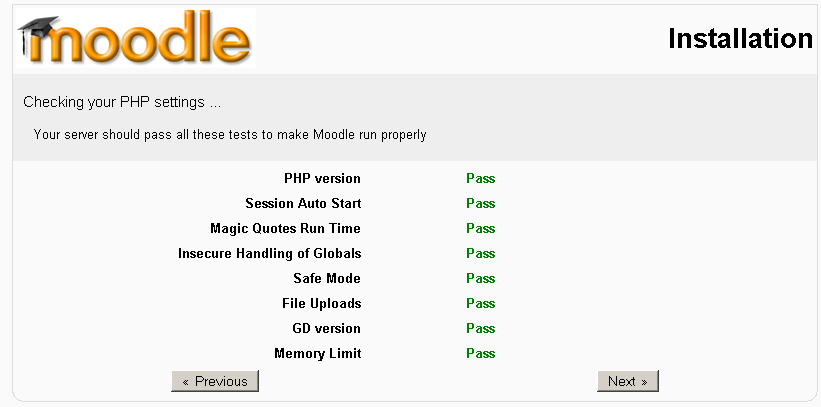Viewport: 821px width, 407px height.
Task: Click the Pass result beside File Uploads
Action: pyautogui.click(x=480, y=304)
